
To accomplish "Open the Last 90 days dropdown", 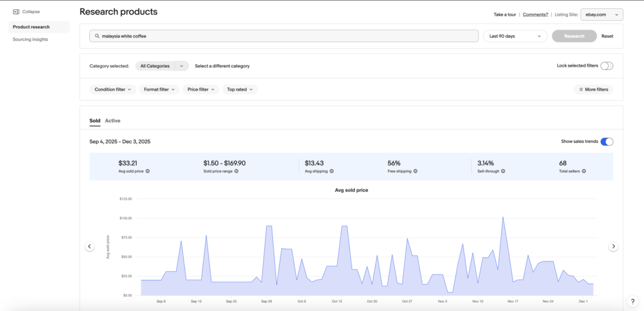I will tap(514, 36).
